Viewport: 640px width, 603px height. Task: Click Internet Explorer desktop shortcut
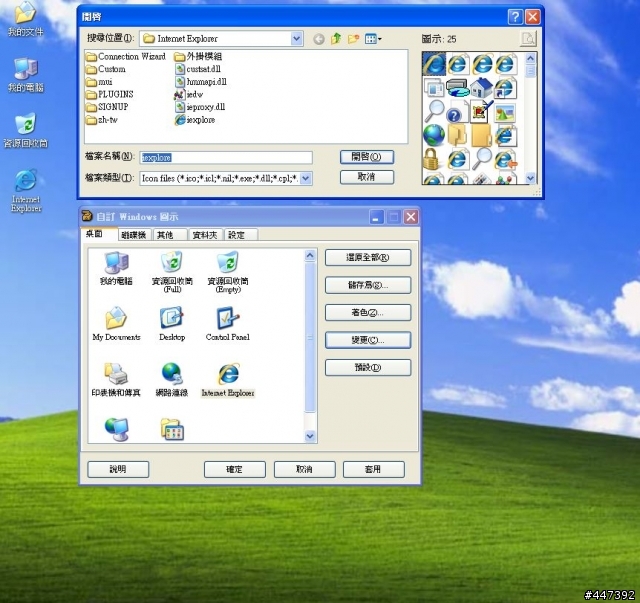tap(26, 191)
